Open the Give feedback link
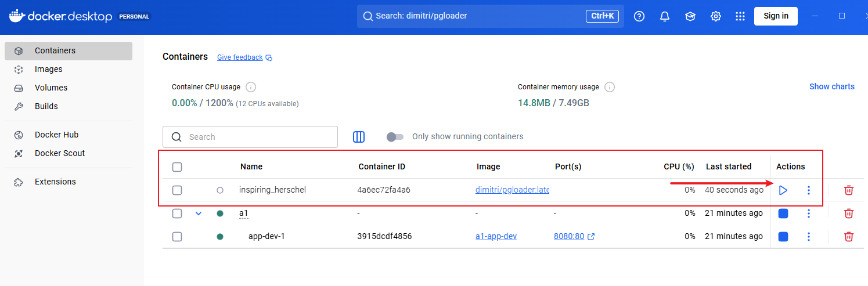 tap(240, 57)
